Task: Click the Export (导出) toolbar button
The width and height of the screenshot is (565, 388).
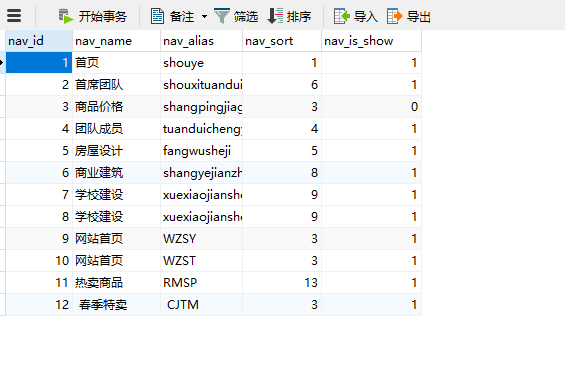Action: click(409, 17)
